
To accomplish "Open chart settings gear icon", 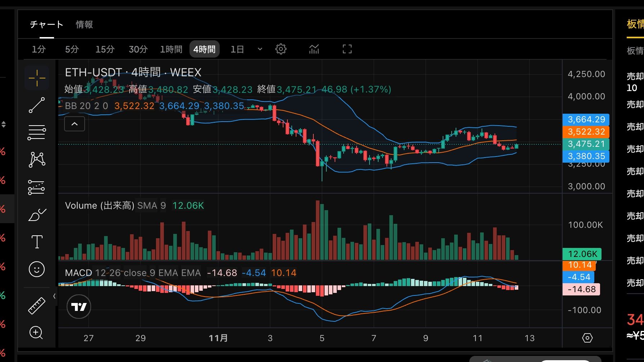I will tap(281, 49).
